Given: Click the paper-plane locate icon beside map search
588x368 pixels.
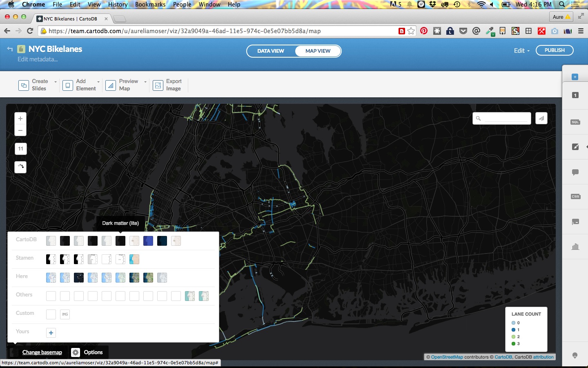Looking at the screenshot, I should coord(541,119).
